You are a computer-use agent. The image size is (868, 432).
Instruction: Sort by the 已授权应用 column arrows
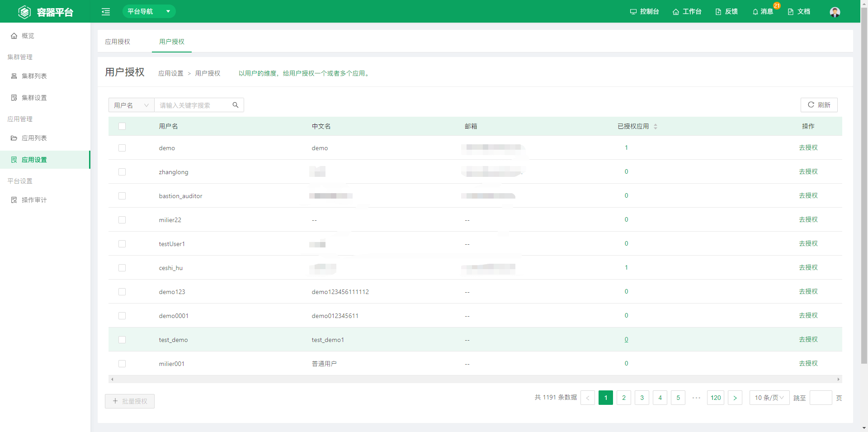pos(656,127)
